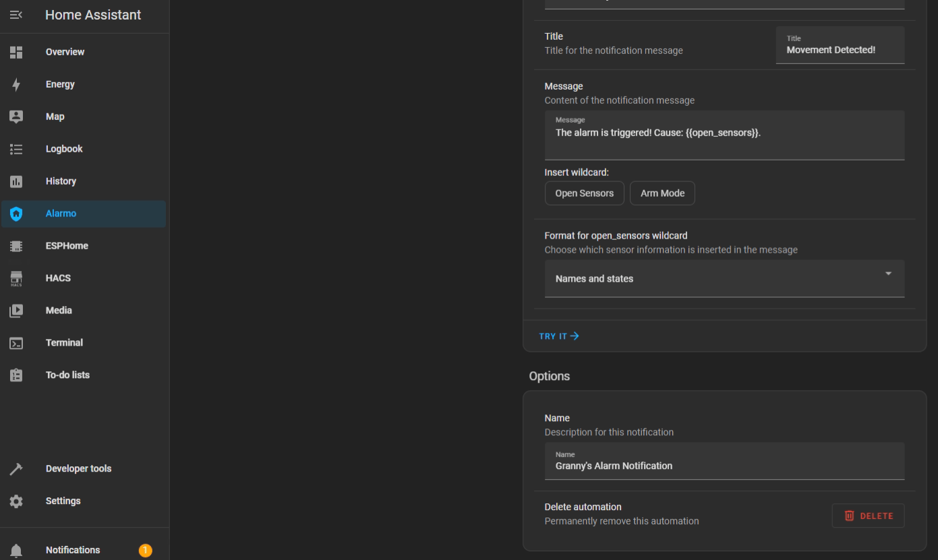Select the Alarmo shield icon
This screenshot has height=560, width=938.
click(16, 214)
